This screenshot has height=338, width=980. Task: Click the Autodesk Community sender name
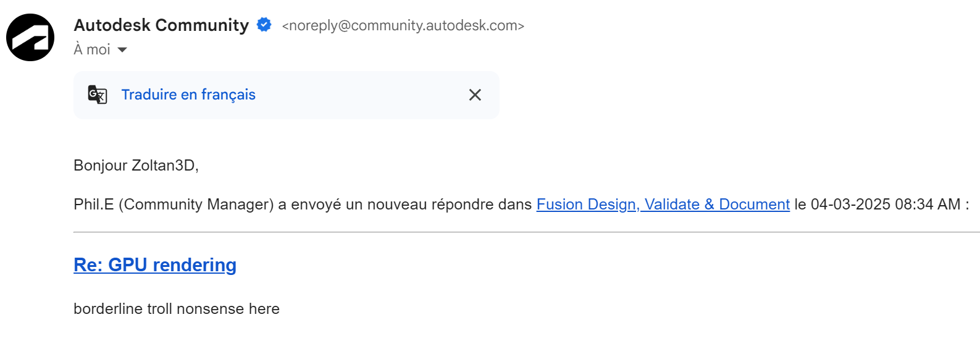tap(161, 25)
